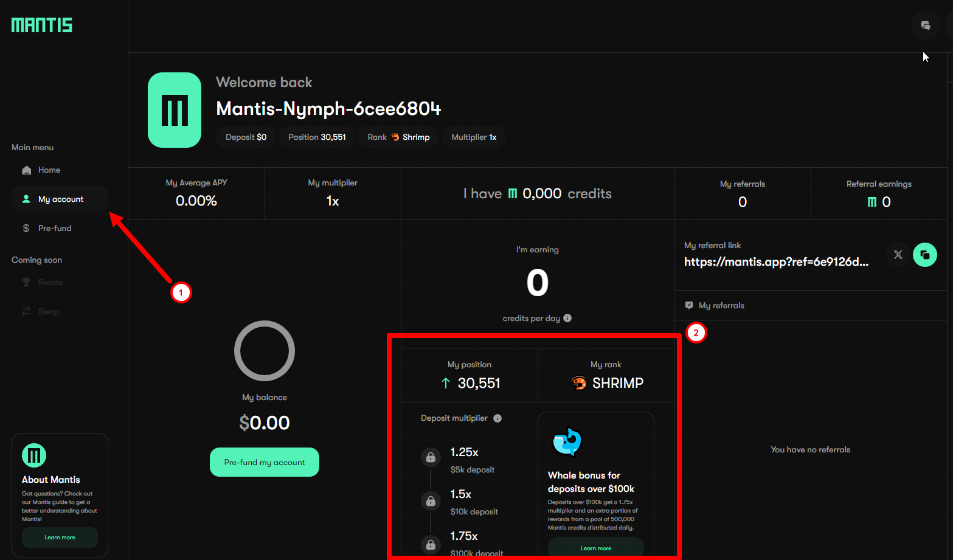Screen dimensions: 953x560
Task: Click Learn more in About Mantis card
Action: click(x=60, y=538)
